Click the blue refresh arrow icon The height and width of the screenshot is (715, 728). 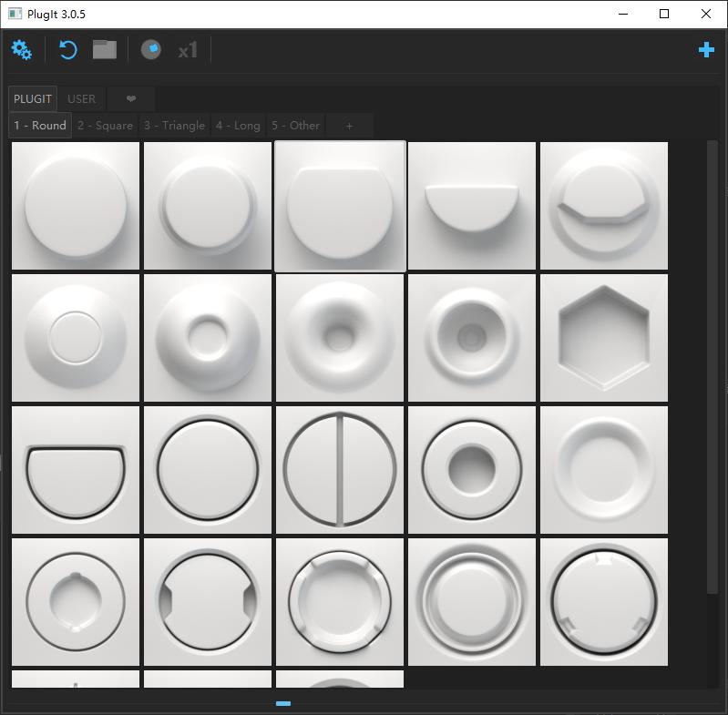(x=68, y=50)
